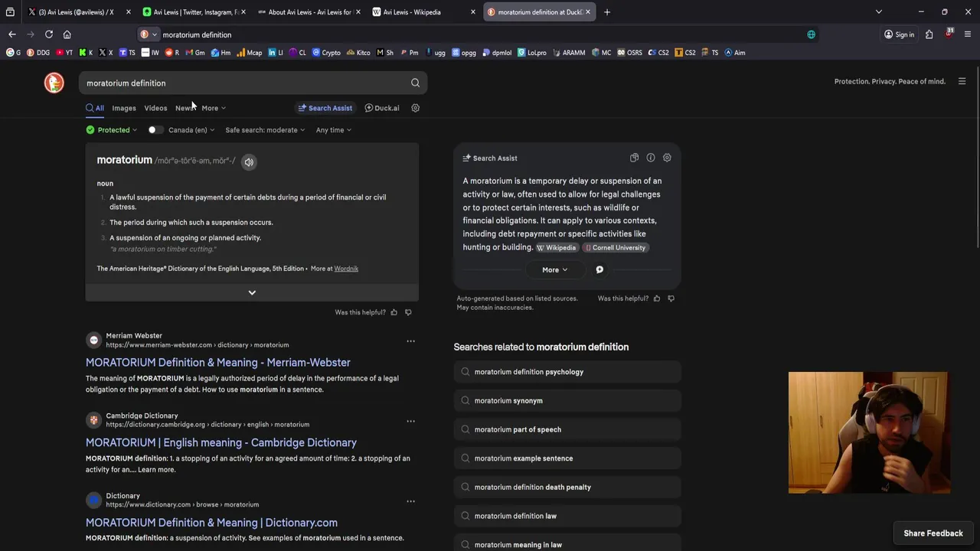
Task: Open the Cornell University source chip
Action: tap(616, 248)
